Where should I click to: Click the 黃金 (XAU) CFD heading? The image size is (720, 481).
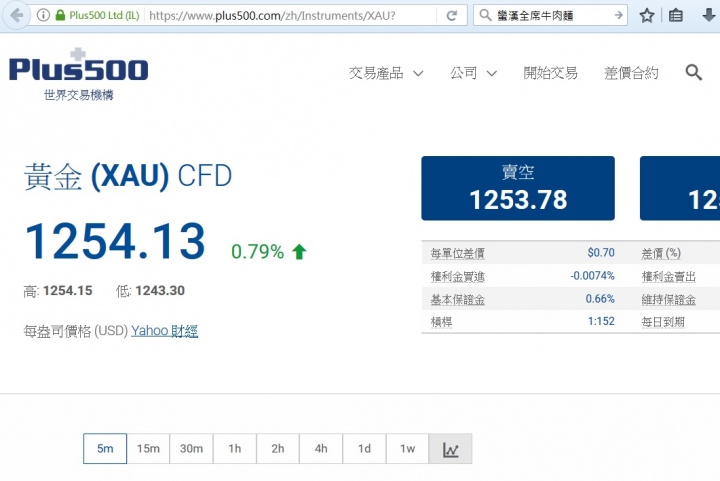pos(128,176)
